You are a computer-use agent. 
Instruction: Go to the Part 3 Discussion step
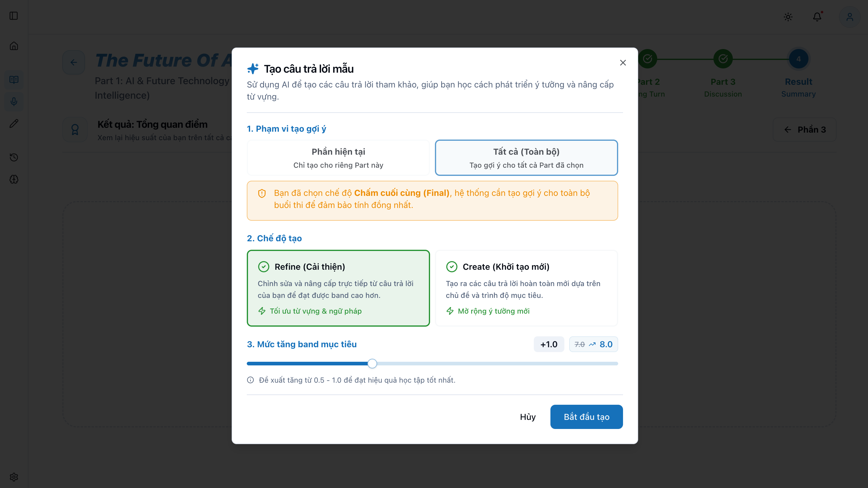tap(723, 59)
